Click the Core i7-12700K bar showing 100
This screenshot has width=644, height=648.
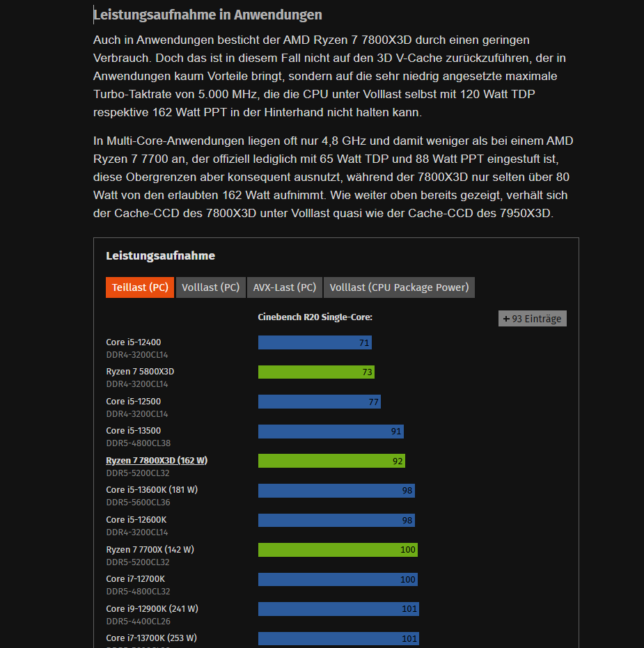click(338, 579)
